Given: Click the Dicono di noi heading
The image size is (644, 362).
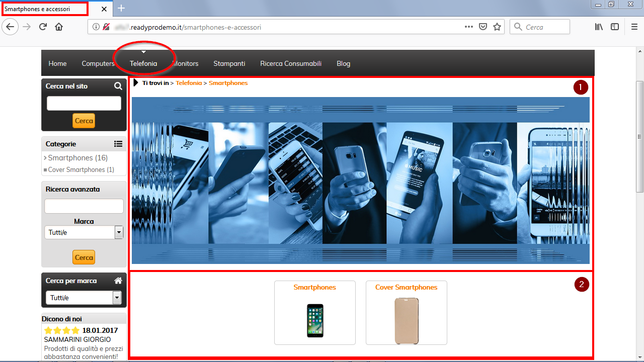Looking at the screenshot, I should click(62, 319).
